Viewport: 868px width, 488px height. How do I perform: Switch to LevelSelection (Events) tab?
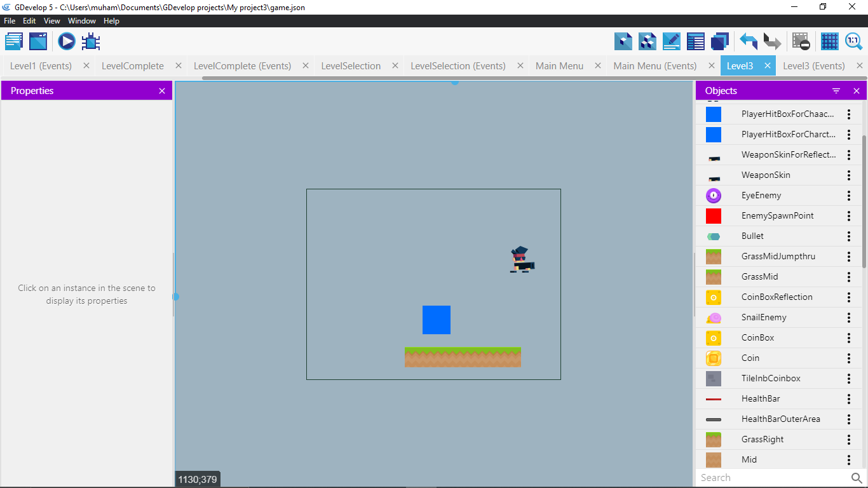pyautogui.click(x=458, y=66)
